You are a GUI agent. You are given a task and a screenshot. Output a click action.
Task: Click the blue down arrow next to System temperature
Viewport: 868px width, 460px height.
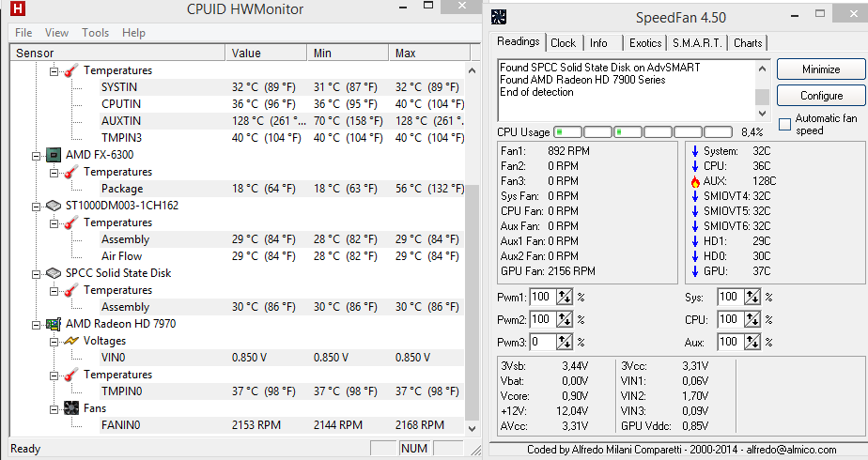pyautogui.click(x=695, y=151)
